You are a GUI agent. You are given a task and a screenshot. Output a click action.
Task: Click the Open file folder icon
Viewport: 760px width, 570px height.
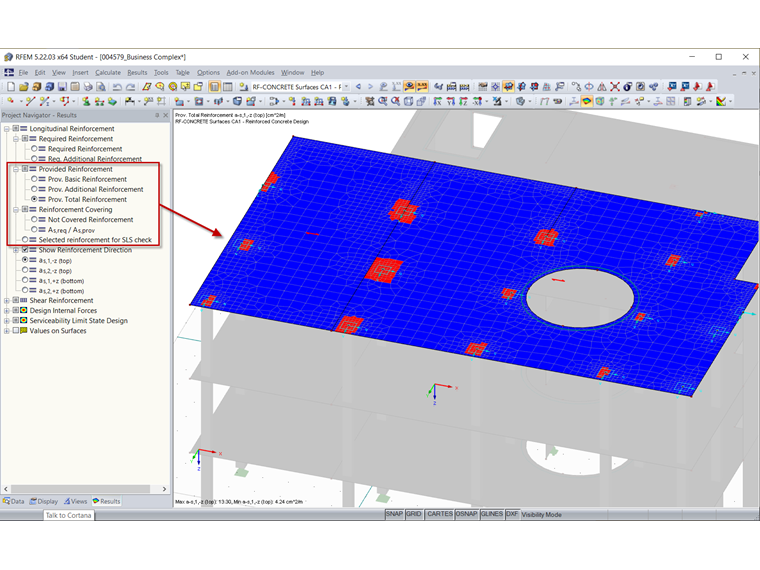coord(24,87)
